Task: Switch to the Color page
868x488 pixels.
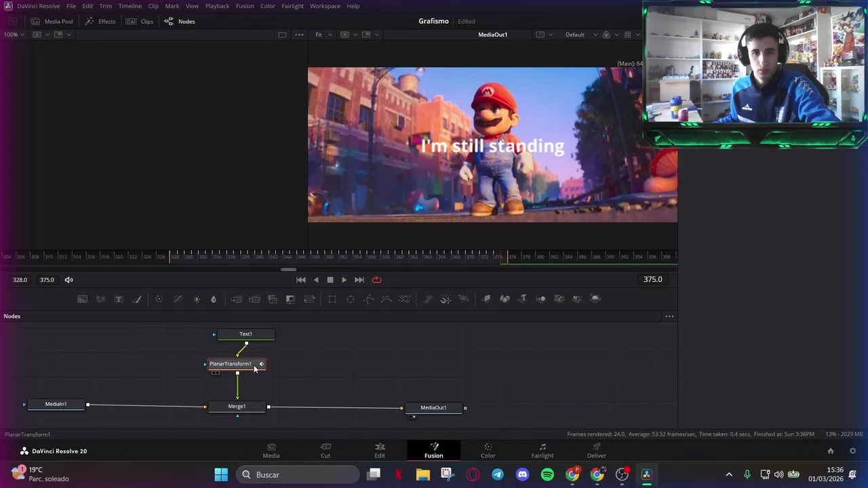Action: point(488,451)
